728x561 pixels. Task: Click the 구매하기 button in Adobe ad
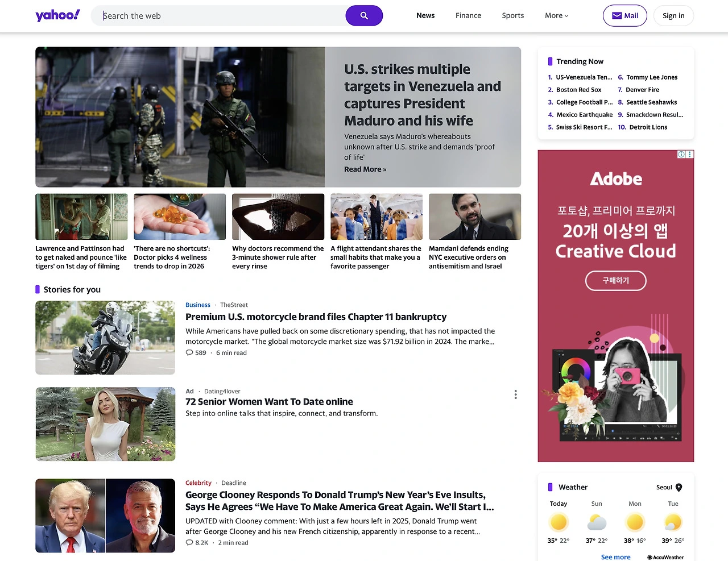point(616,281)
